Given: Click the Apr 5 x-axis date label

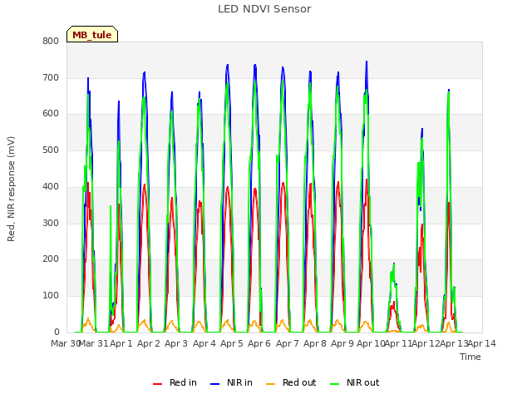Looking at the screenshot, I should pyautogui.click(x=232, y=343).
